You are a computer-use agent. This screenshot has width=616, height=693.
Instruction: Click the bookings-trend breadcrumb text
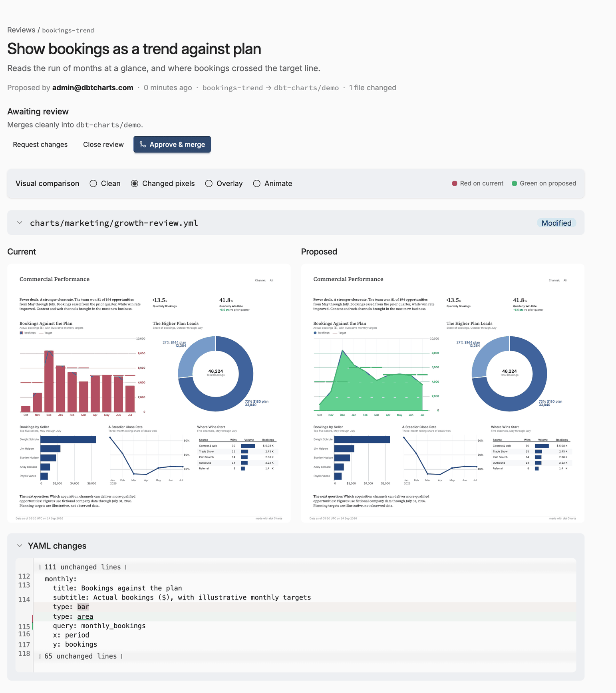coord(68,30)
